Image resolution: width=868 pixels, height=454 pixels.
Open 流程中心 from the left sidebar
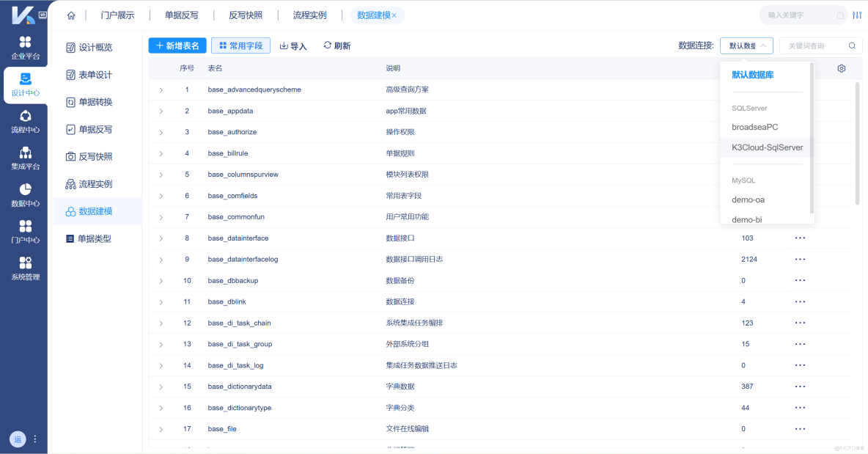pyautogui.click(x=24, y=117)
